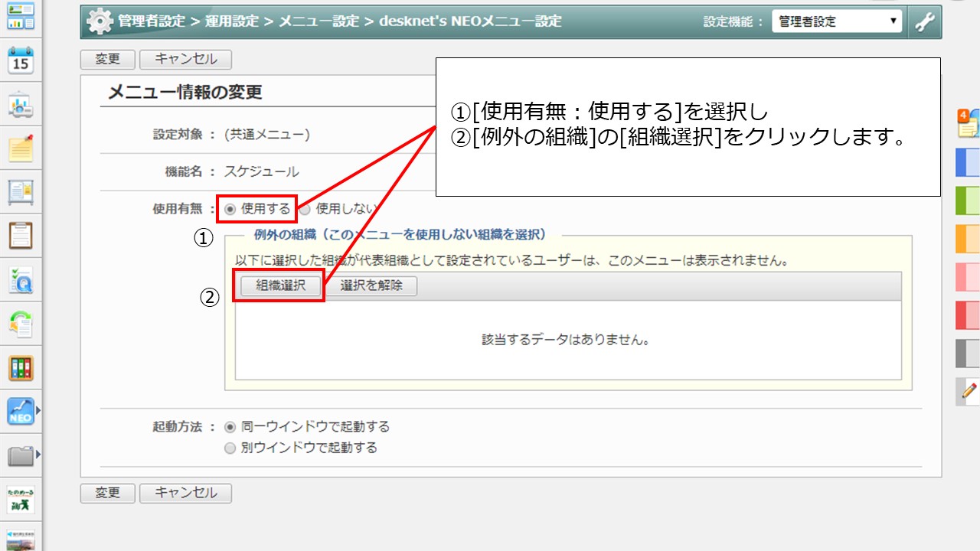Open the circular green arrow document icon
This screenshot has width=980, height=551.
pos(21,324)
